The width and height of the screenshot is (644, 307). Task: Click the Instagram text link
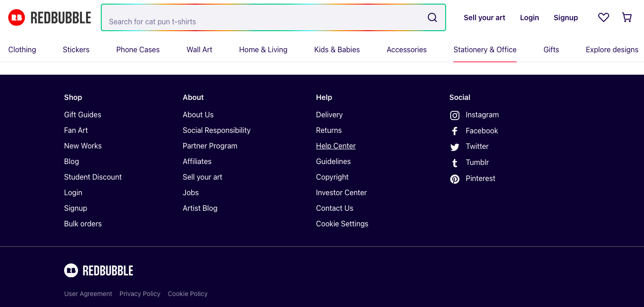[x=482, y=115]
